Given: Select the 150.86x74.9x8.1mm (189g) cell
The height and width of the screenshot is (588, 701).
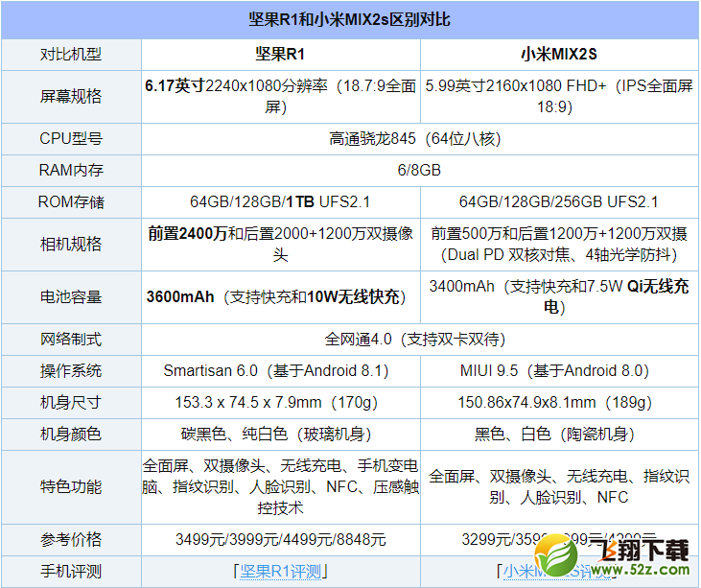Looking at the screenshot, I should [x=559, y=403].
